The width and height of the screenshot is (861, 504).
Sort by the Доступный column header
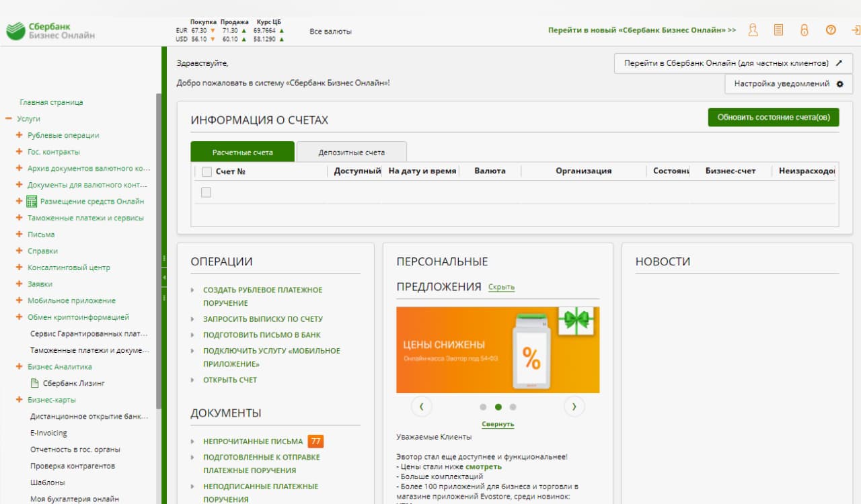tap(358, 171)
